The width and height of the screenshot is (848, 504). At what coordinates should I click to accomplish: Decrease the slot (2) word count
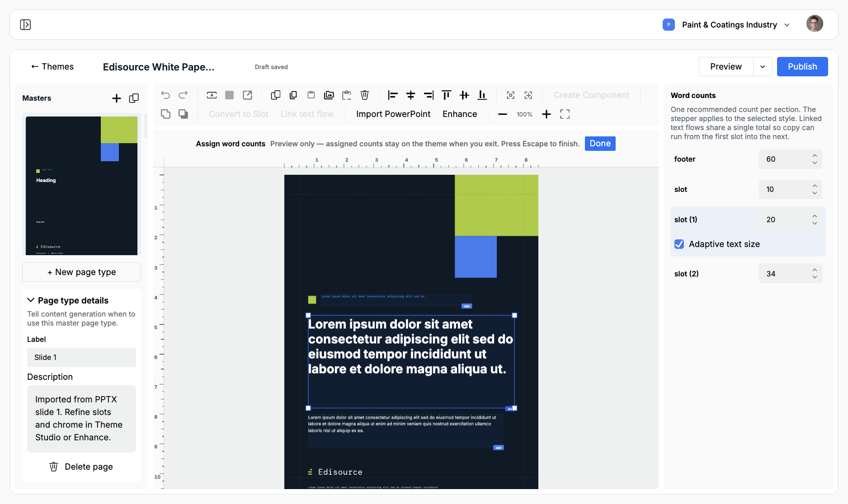point(815,277)
